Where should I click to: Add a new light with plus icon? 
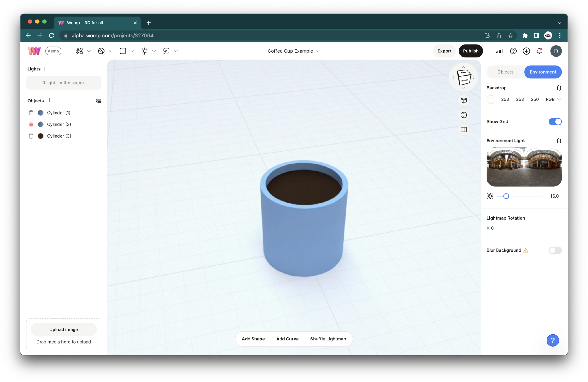tap(45, 69)
